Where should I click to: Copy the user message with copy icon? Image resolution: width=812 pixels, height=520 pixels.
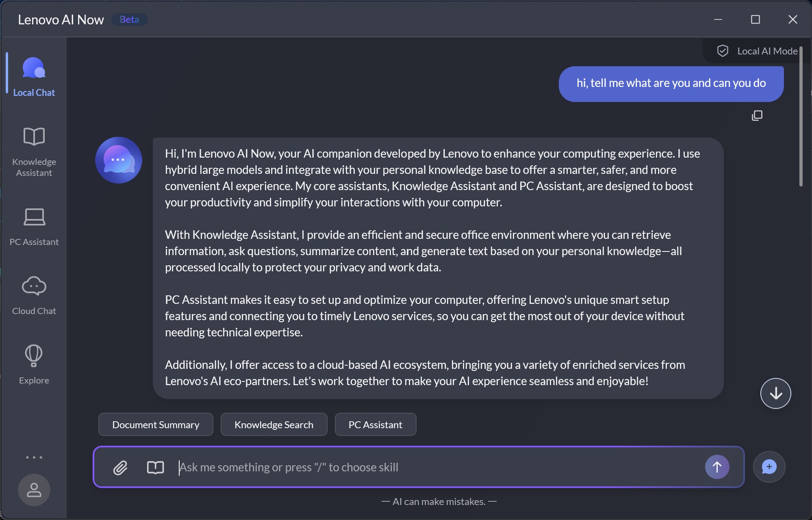point(757,116)
